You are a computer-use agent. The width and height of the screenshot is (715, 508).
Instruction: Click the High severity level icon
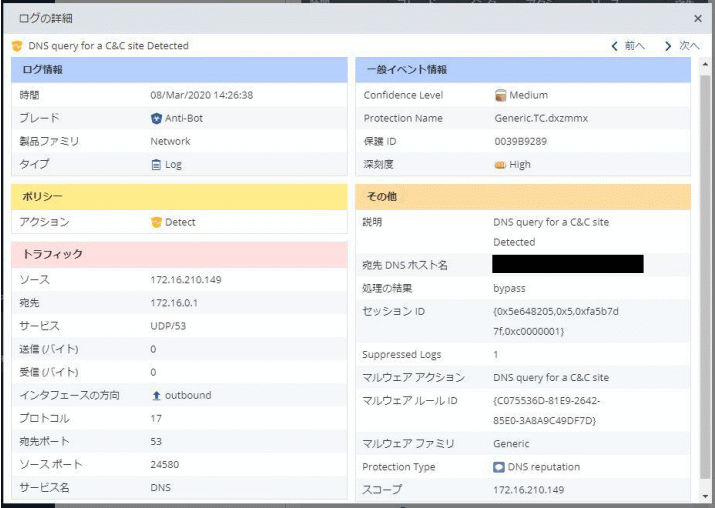(x=500, y=164)
